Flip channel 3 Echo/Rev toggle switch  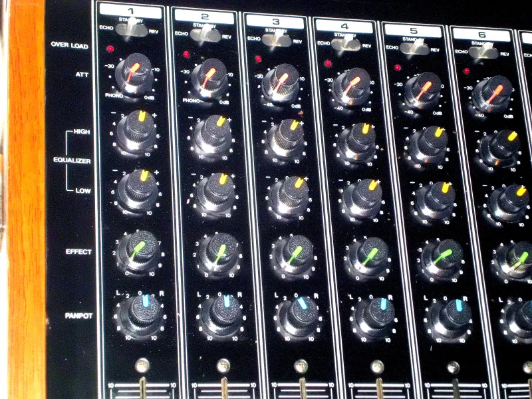coord(276,41)
